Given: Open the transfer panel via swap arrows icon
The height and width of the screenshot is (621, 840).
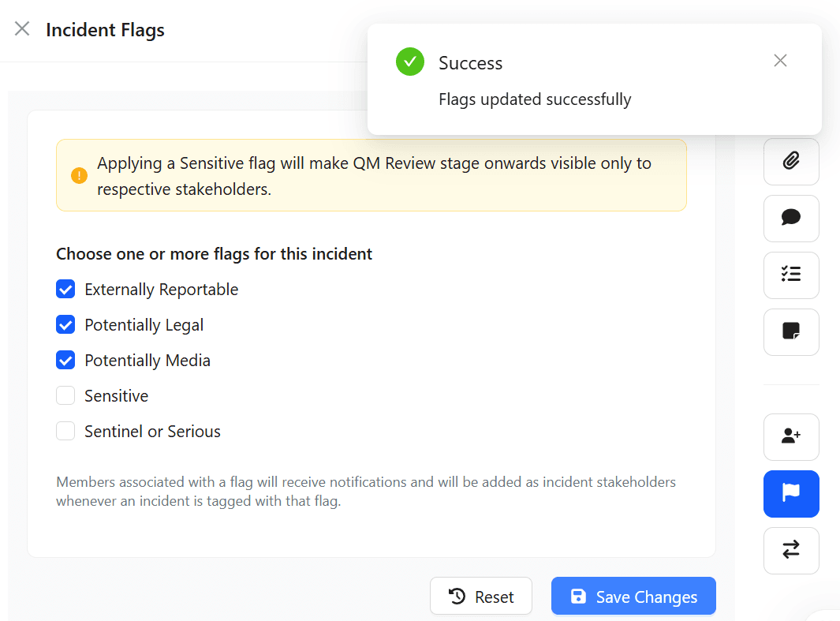Looking at the screenshot, I should (x=791, y=551).
